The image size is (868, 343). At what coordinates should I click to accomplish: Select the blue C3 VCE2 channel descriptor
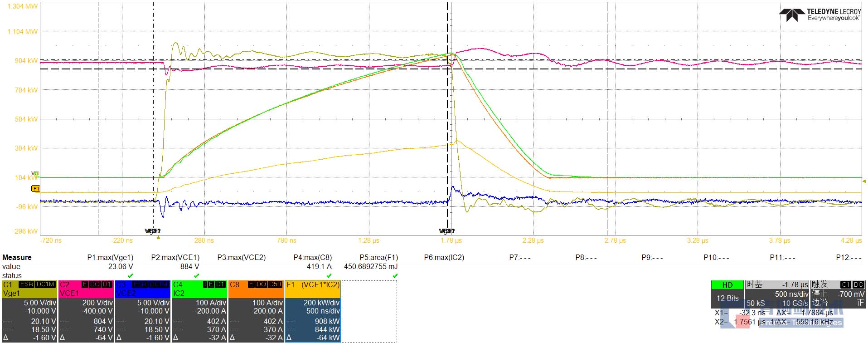(x=143, y=311)
